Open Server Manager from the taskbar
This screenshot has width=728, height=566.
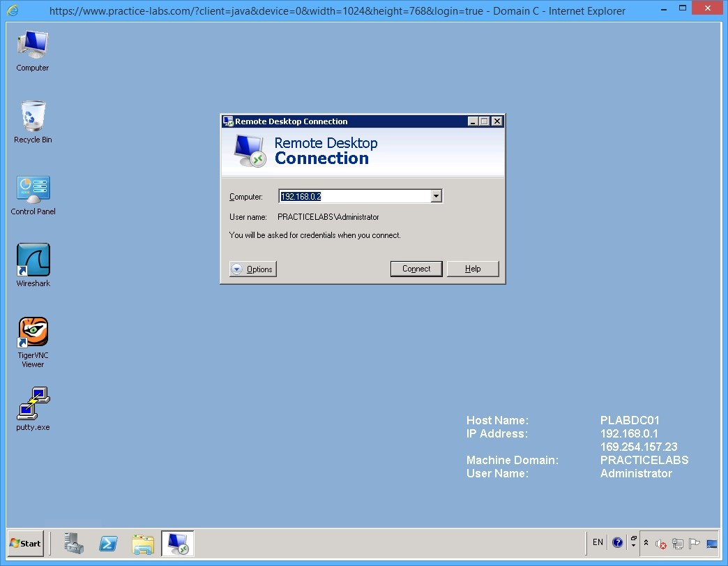tap(74, 543)
